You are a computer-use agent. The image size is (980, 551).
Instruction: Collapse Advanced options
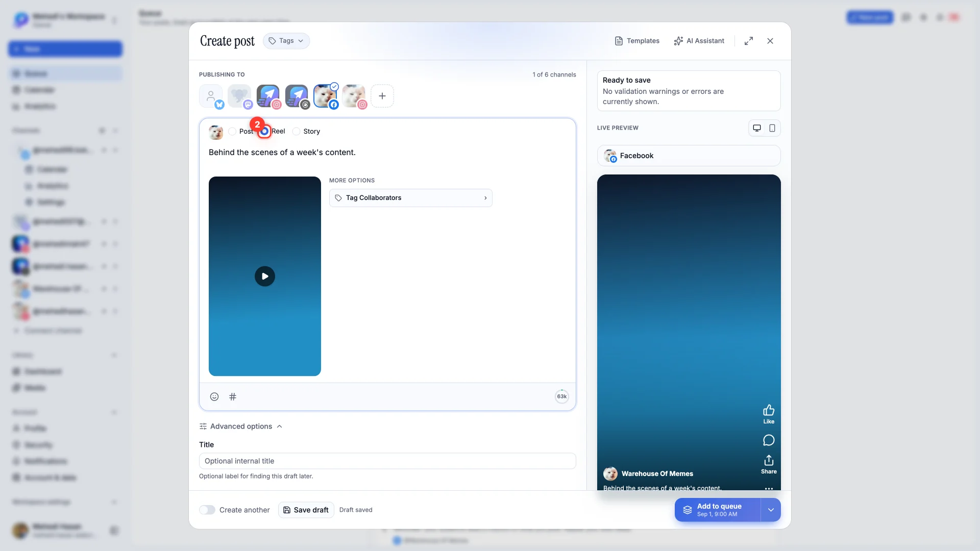[241, 427]
